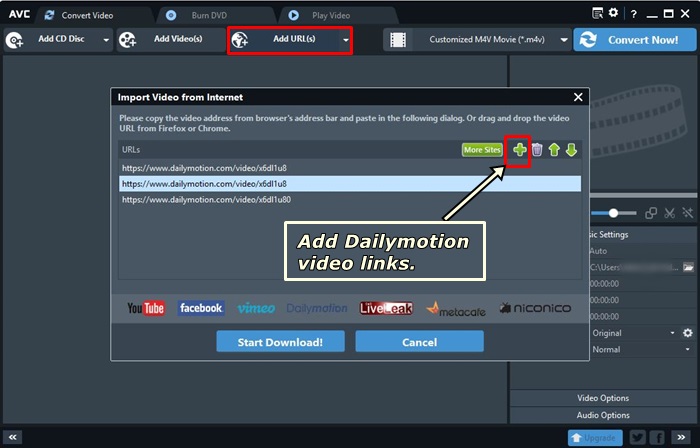Viewport: 700px width, 448px height.
Task: Click the metacafe logo
Action: point(456,309)
